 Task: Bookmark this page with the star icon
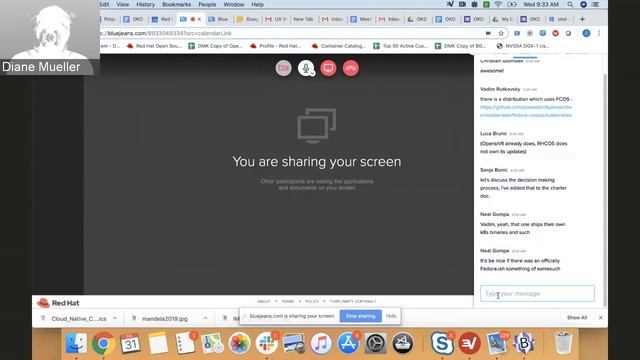(501, 33)
